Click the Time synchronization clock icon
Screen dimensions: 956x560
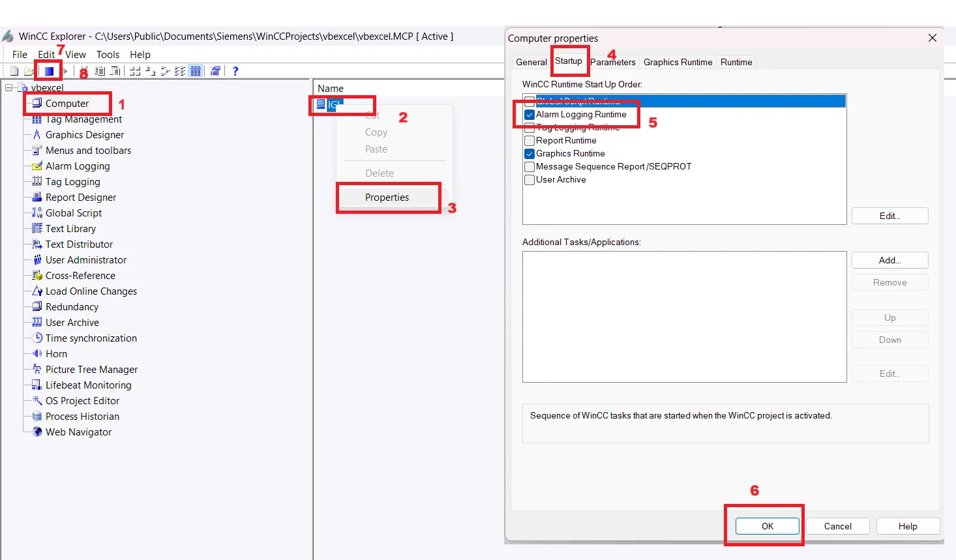[37, 338]
